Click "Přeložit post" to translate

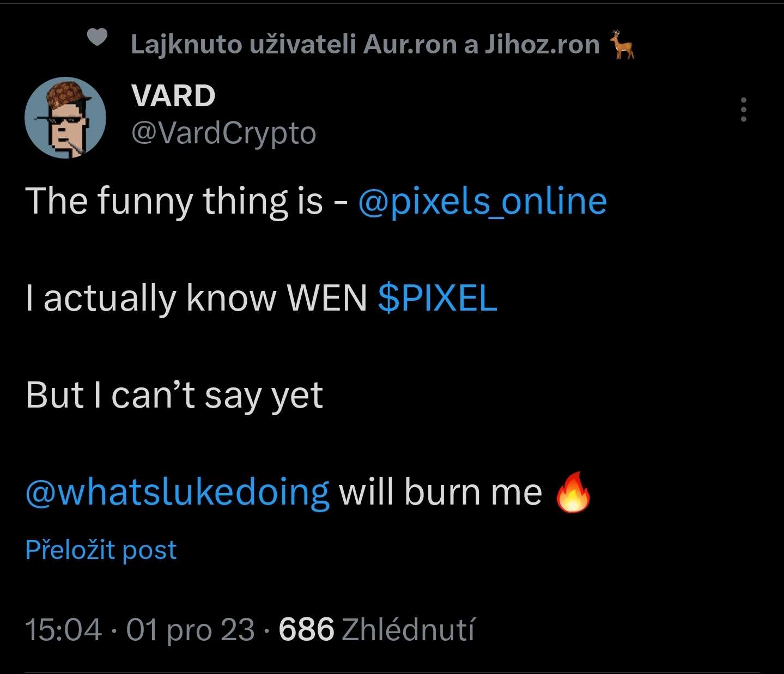coord(101,550)
